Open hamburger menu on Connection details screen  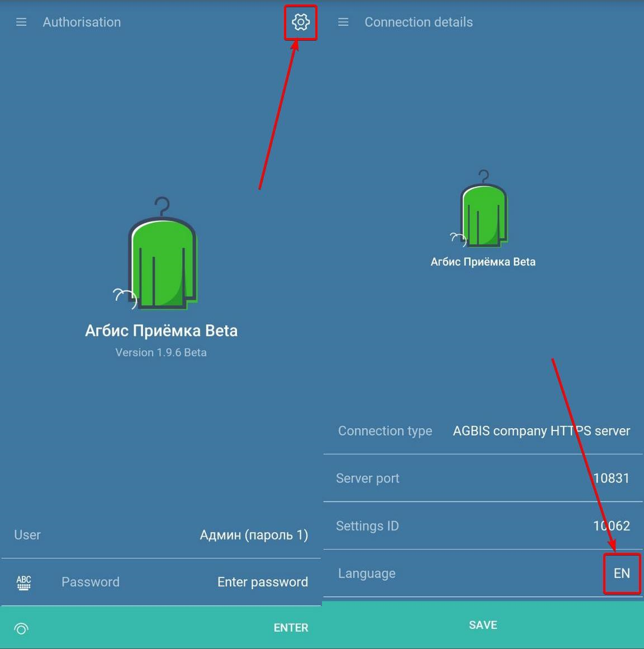[x=343, y=22]
